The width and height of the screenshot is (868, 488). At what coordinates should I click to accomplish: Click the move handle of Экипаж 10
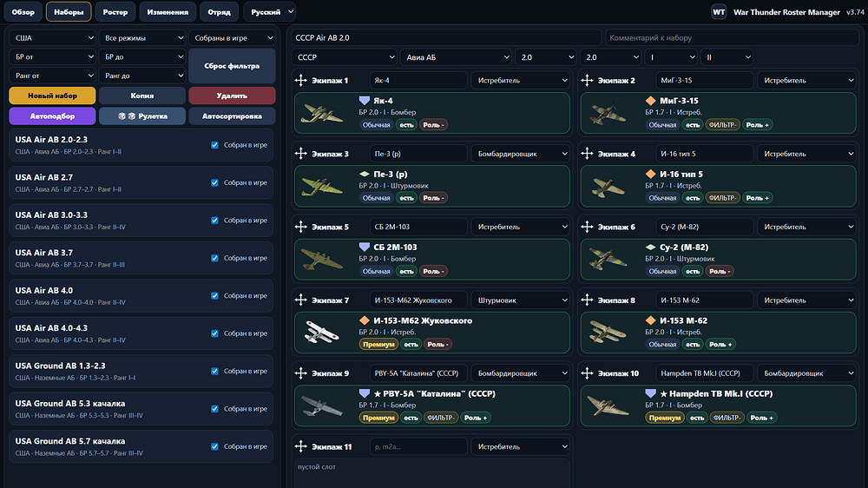click(x=587, y=373)
